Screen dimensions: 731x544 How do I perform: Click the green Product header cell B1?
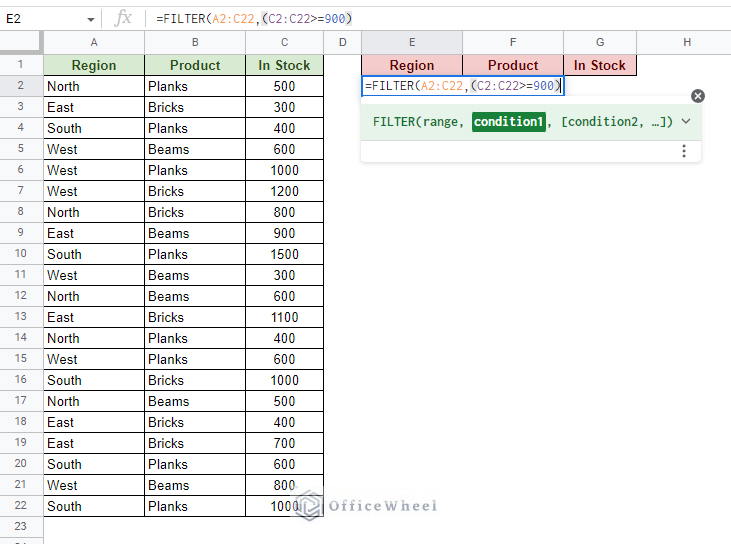195,65
